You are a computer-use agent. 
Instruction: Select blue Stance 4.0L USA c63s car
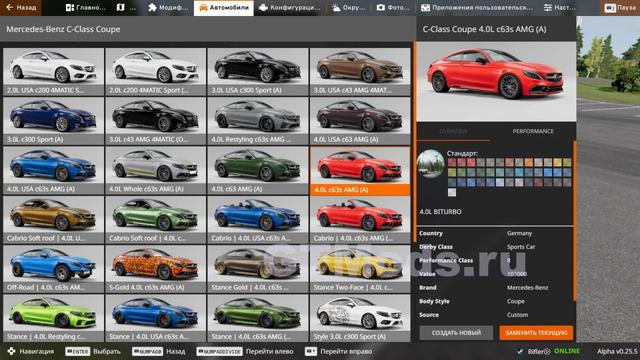[156, 318]
